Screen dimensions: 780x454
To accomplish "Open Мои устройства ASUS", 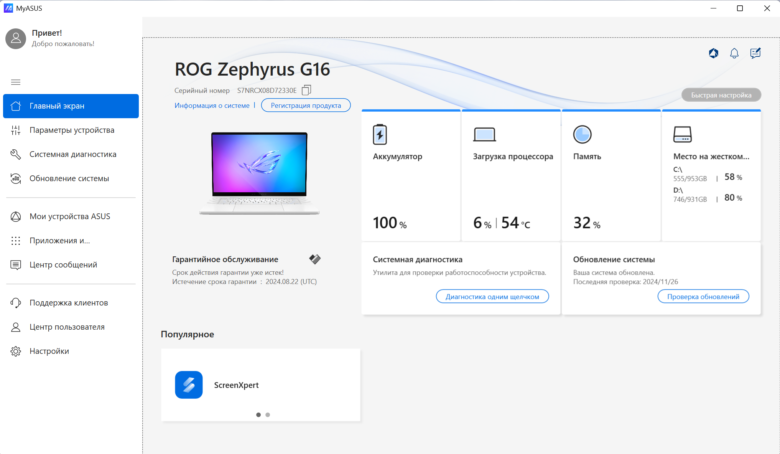I will click(x=71, y=216).
